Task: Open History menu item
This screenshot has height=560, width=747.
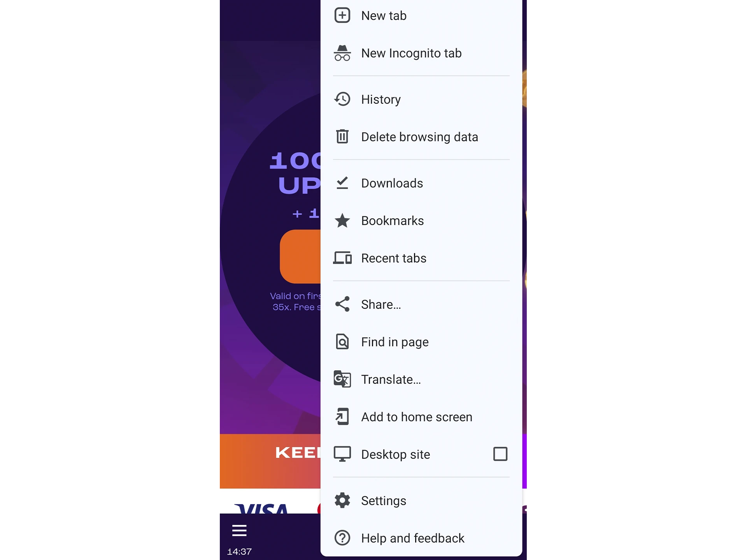Action: [x=381, y=99]
